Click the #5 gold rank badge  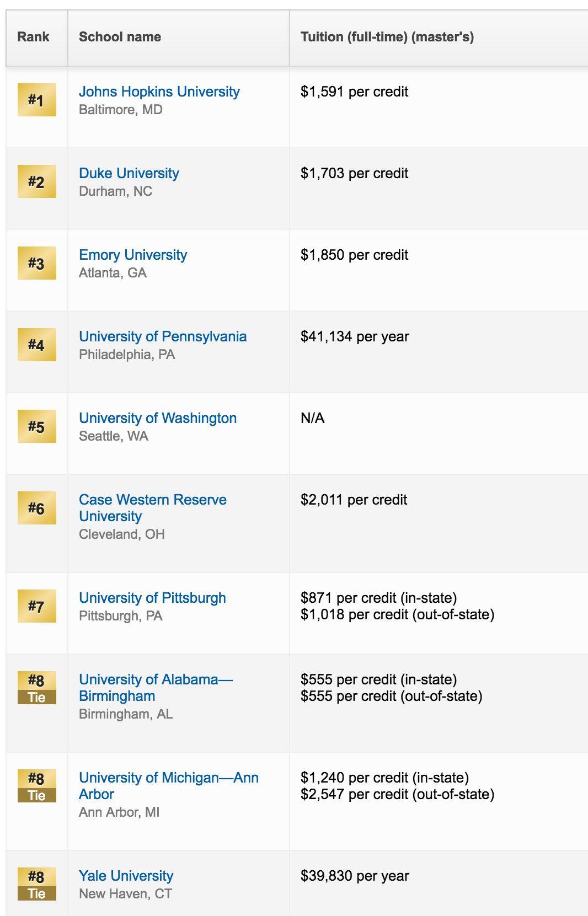coord(36,426)
